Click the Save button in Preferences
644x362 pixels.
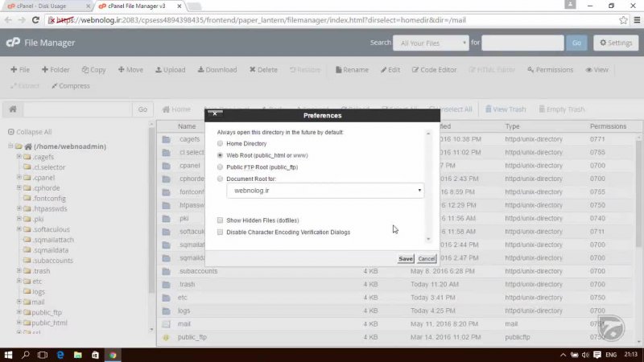point(406,259)
